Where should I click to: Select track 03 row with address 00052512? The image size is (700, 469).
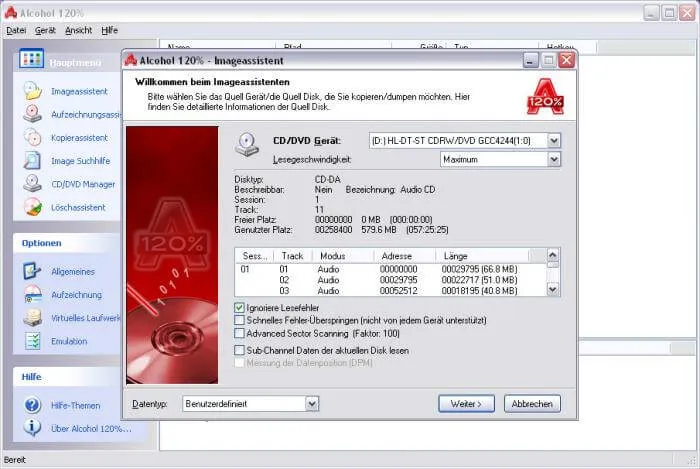[x=391, y=291]
